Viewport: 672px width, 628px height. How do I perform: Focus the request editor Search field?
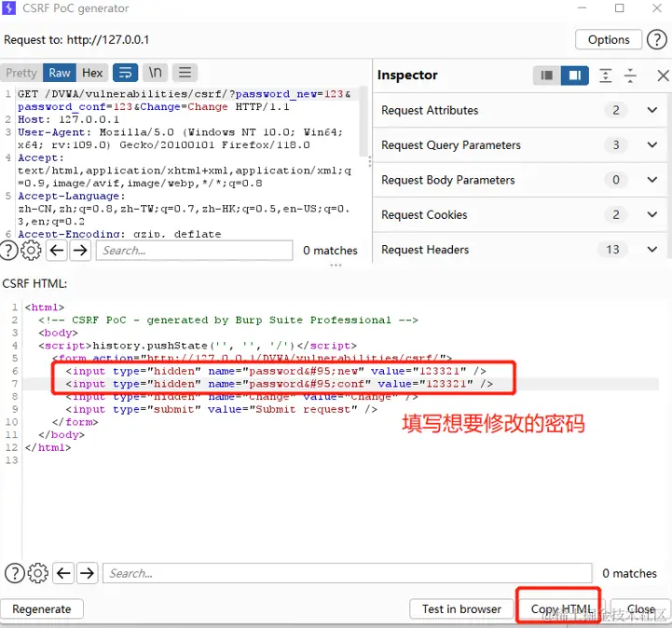pos(195,250)
